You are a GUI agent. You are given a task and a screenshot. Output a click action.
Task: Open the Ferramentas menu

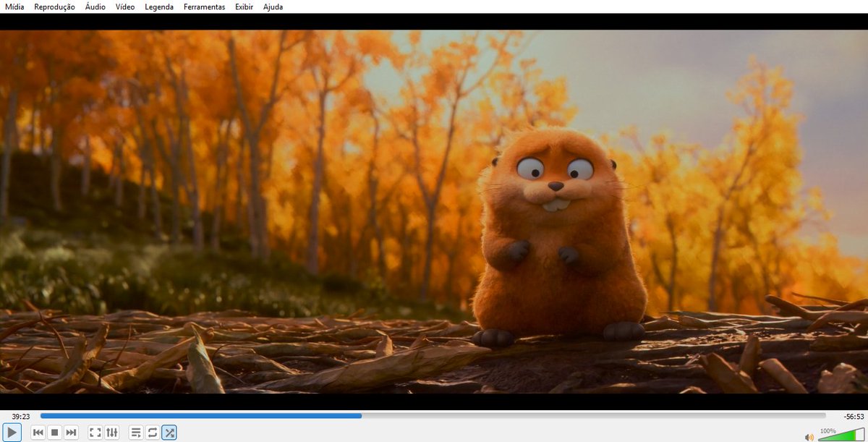[204, 7]
